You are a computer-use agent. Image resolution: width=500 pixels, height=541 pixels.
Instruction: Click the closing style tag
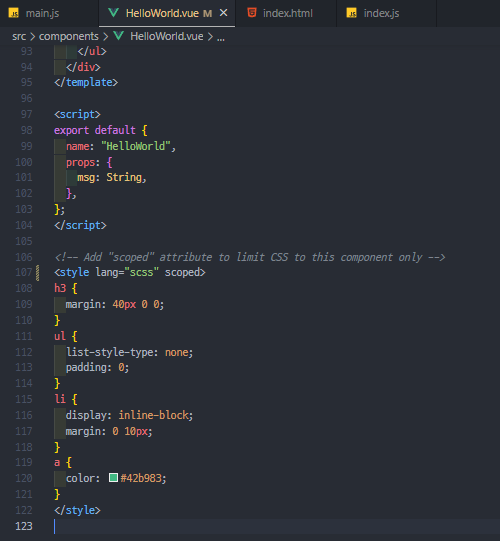coord(77,510)
